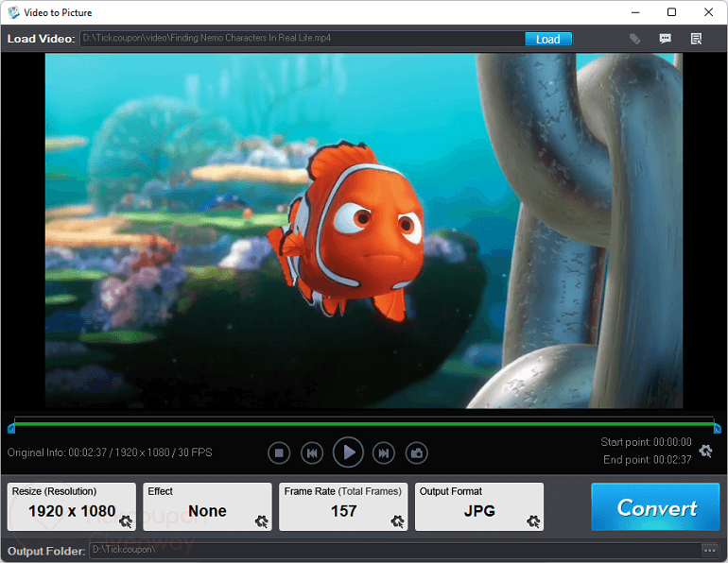Click the Output Folder path field
The height and width of the screenshot is (563, 728).
pyautogui.click(x=394, y=550)
